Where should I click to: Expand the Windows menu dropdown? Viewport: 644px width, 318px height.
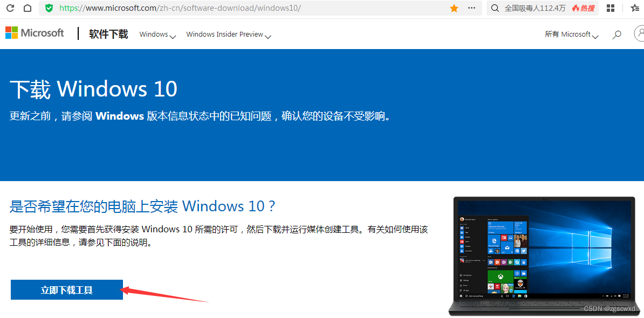click(157, 34)
